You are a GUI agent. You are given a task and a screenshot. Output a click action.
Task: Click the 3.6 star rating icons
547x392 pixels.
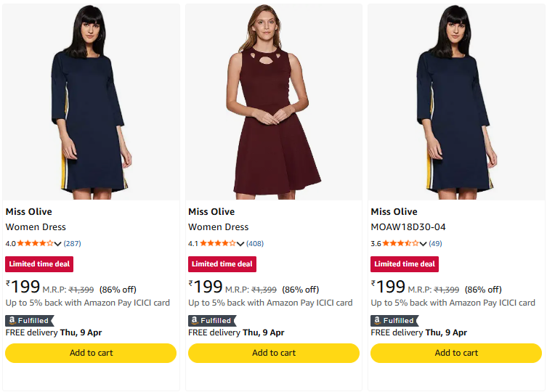click(400, 243)
